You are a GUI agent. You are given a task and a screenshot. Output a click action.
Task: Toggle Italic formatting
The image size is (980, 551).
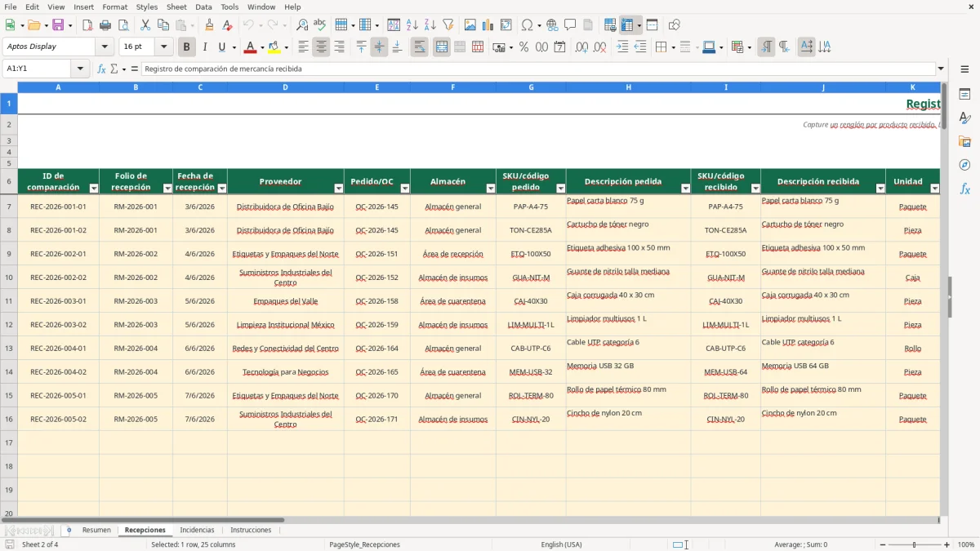[204, 47]
